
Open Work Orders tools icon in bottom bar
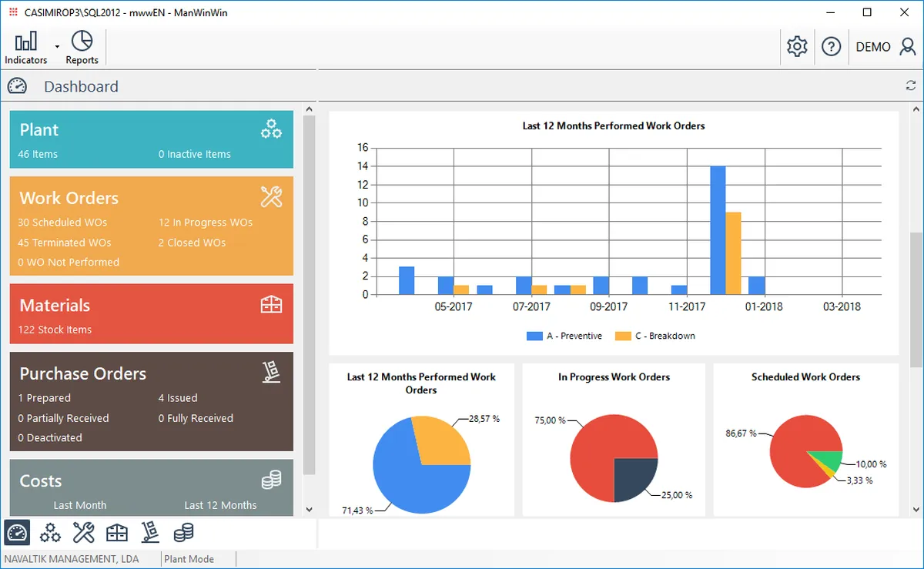pyautogui.click(x=83, y=532)
